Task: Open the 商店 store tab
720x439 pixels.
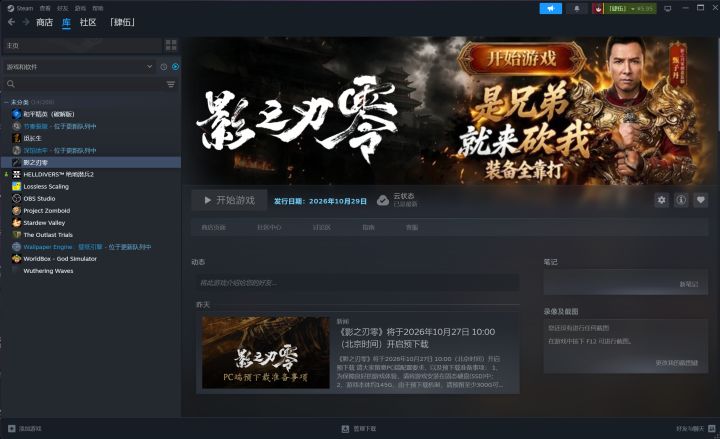Action: (45, 22)
